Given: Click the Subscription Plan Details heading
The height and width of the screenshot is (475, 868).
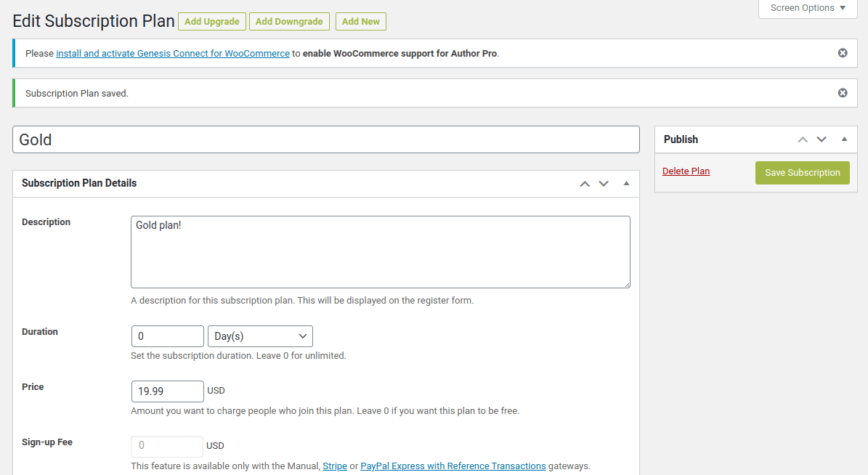Looking at the screenshot, I should point(79,183).
